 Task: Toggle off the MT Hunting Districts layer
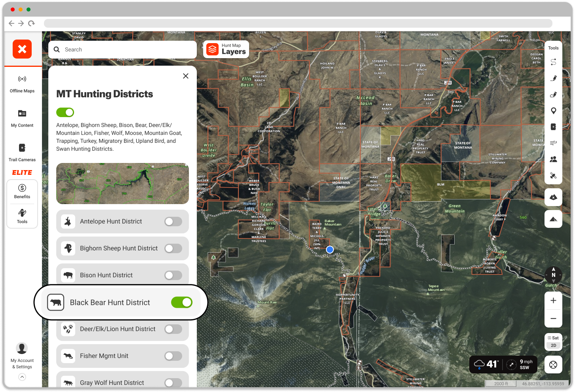pos(65,112)
